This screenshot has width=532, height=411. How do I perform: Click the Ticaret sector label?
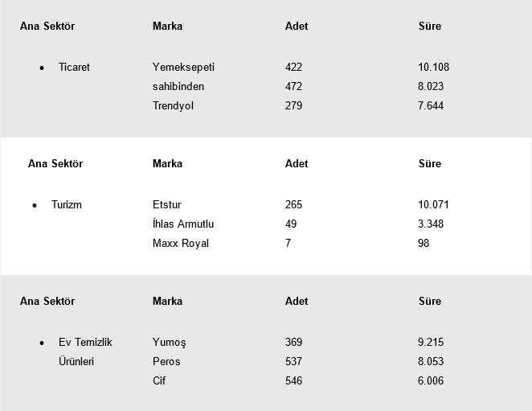pyautogui.click(x=74, y=68)
